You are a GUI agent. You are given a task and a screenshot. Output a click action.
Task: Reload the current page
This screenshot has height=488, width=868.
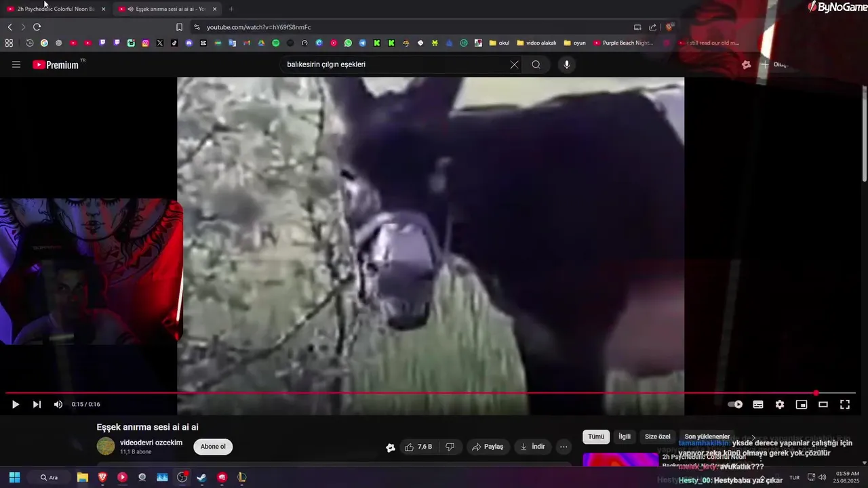pos(37,27)
